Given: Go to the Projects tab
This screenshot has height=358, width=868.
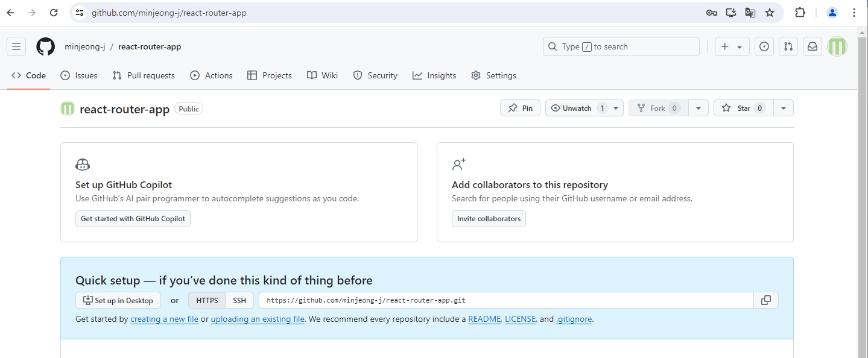Looking at the screenshot, I should (270, 75).
